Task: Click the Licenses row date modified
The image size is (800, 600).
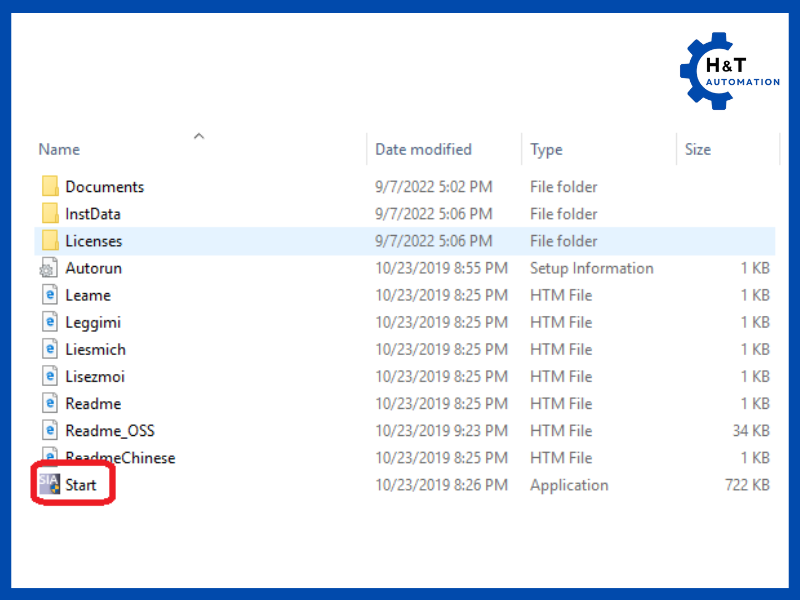Action: (x=433, y=241)
